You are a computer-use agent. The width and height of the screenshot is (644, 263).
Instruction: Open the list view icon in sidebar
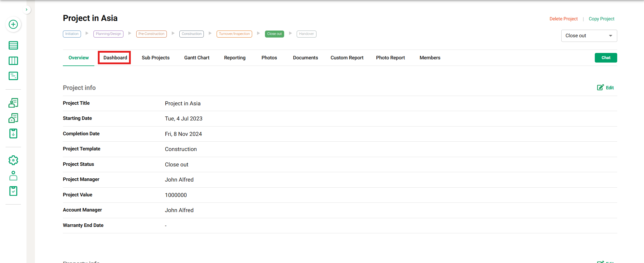click(x=13, y=45)
